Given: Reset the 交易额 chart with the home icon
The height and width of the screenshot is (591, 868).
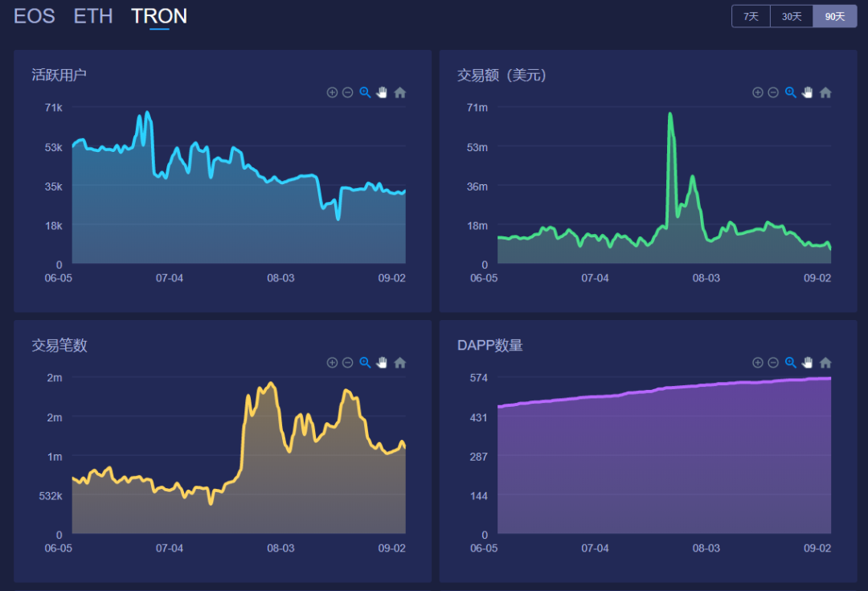Looking at the screenshot, I should pos(825,92).
